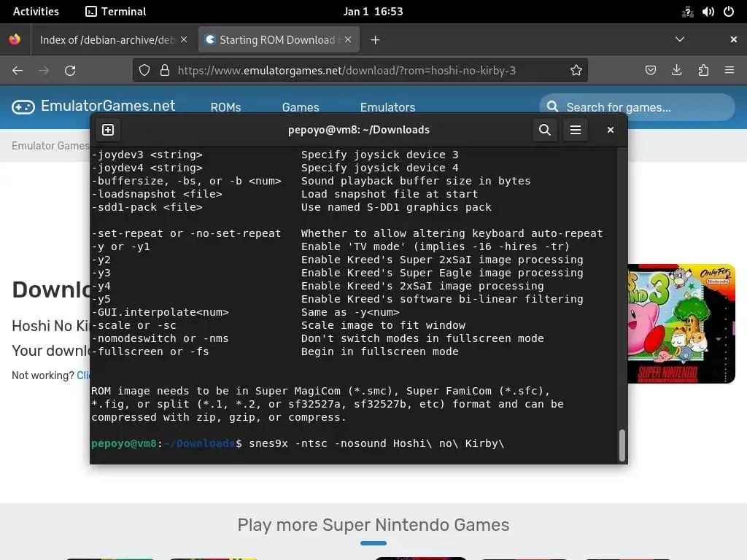Screen dimensions: 747x560
Task: Click Kirby game box art thumbnail
Action: pyautogui.click(x=681, y=324)
